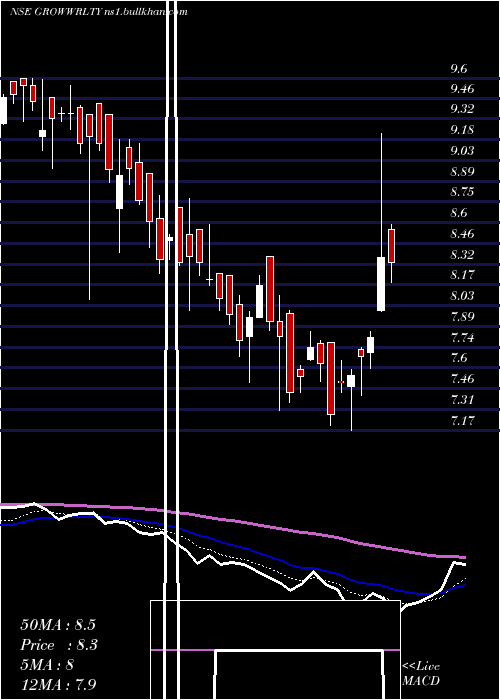Click the 8.75 price axis label
The image size is (500, 700).
[462, 192]
